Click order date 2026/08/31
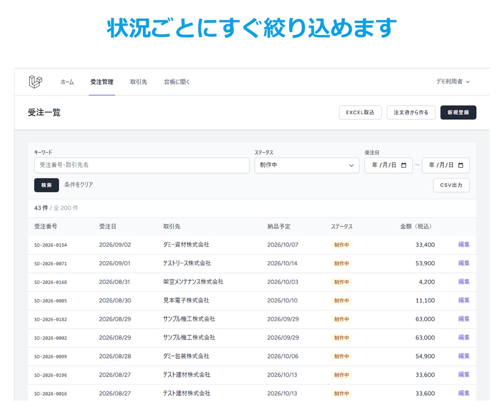 [114, 282]
